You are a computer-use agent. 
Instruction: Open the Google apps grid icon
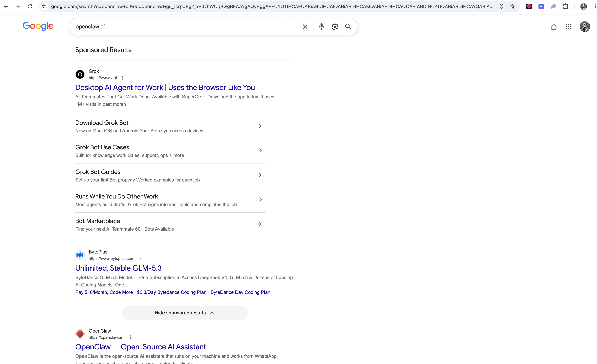point(569,27)
